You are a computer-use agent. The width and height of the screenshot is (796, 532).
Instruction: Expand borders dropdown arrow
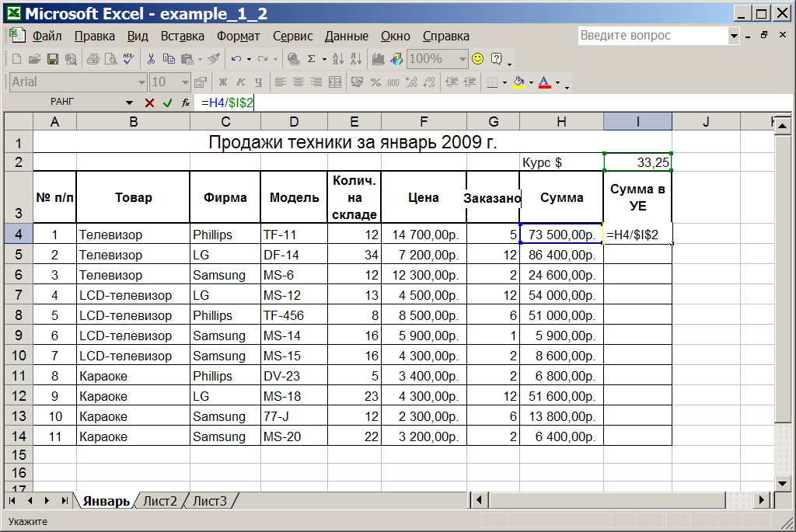504,82
